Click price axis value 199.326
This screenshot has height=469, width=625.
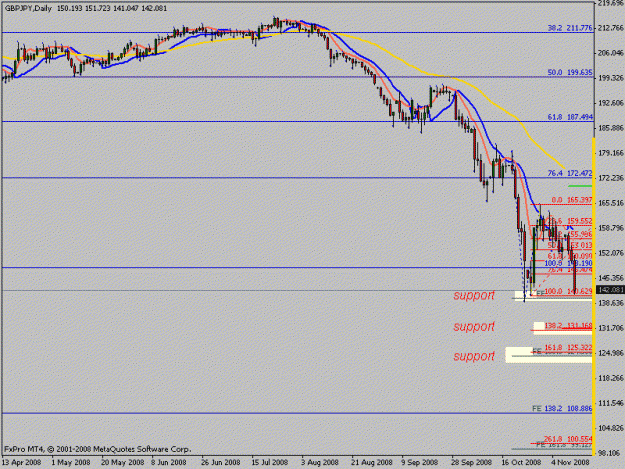pyautogui.click(x=611, y=78)
